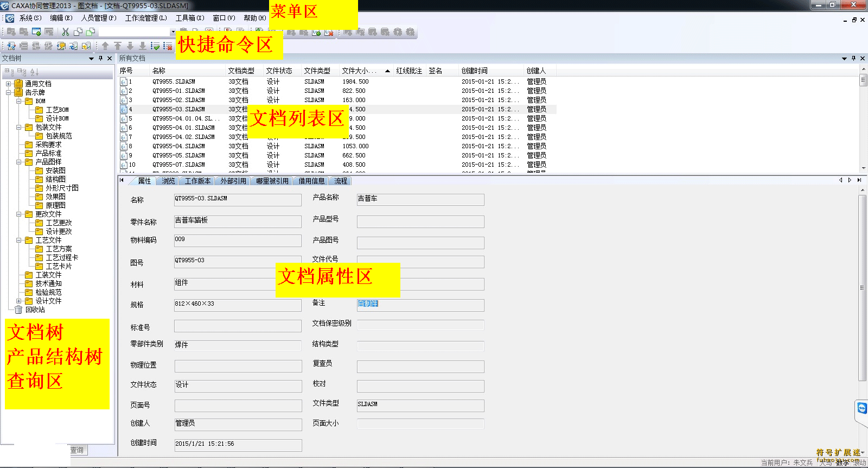Sort by the 创建人 column header

540,71
